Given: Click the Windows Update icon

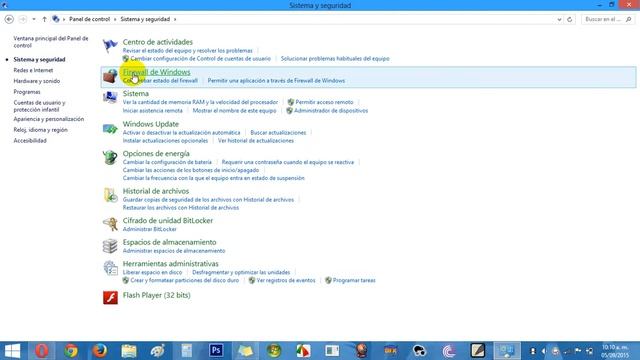Looking at the screenshot, I should [110, 129].
